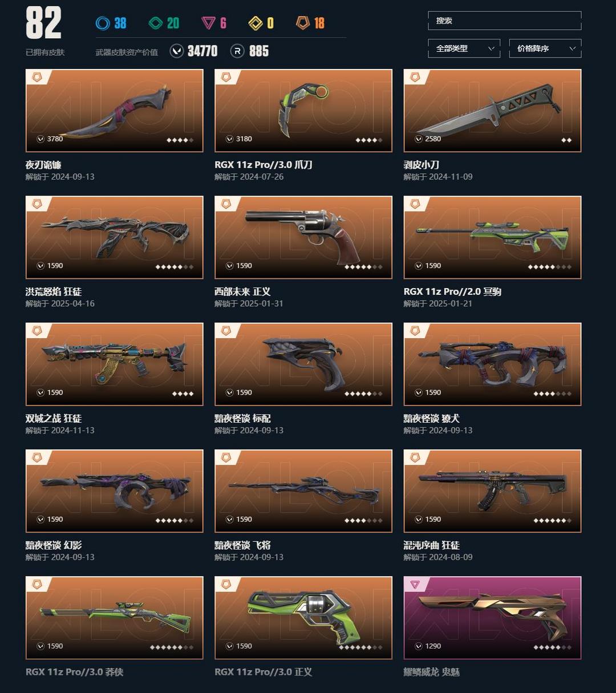
Task: Select the 夜刃诡镰 knife skin card
Action: [115, 111]
